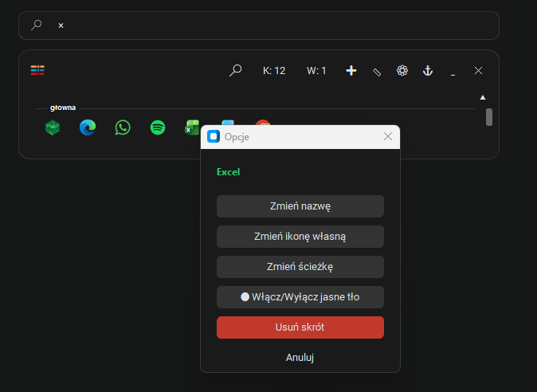Click Zmień ikonę własną button

pyautogui.click(x=300, y=237)
